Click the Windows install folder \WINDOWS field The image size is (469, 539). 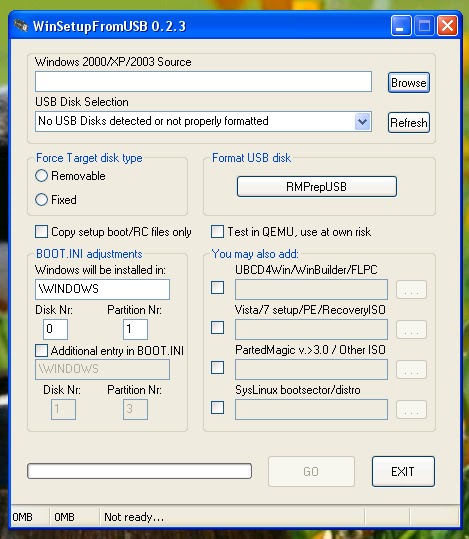[102, 289]
